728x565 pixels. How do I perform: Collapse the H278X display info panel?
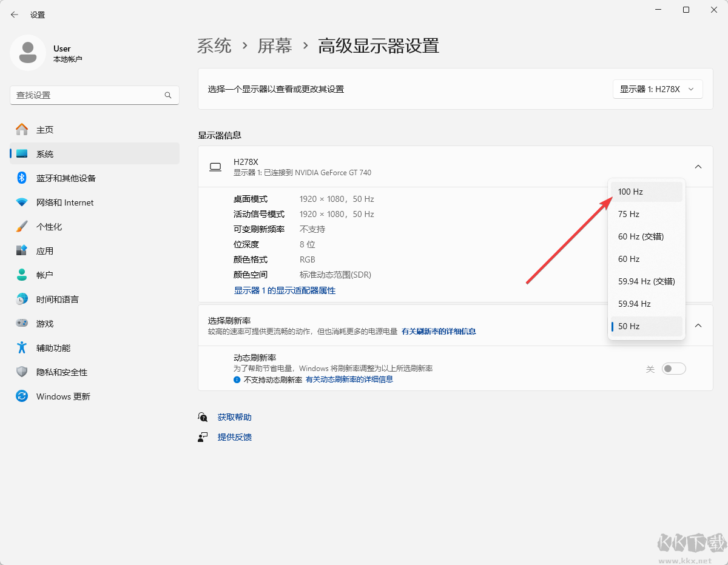tap(698, 166)
